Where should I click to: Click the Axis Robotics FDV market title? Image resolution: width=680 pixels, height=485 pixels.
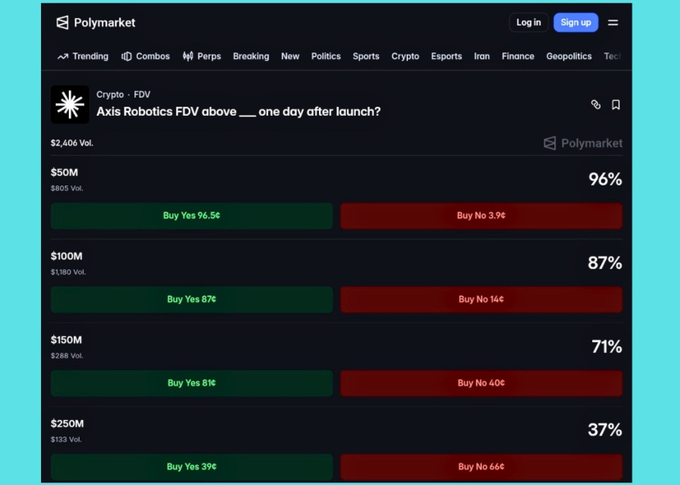pos(239,112)
